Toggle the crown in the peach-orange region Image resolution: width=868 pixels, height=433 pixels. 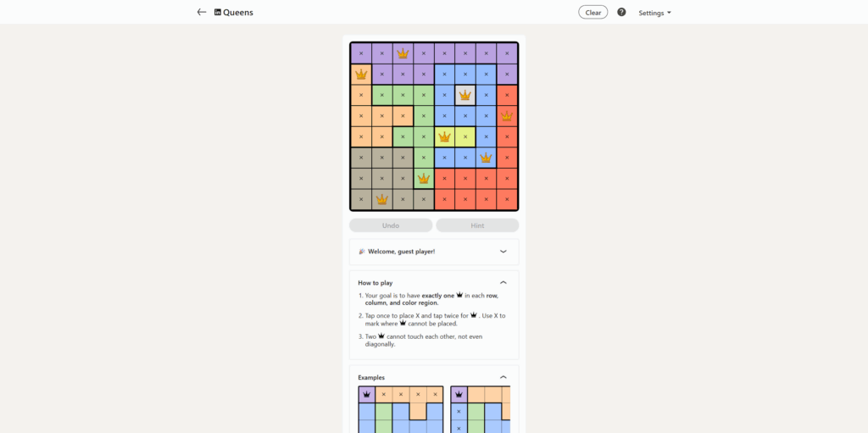tap(361, 75)
